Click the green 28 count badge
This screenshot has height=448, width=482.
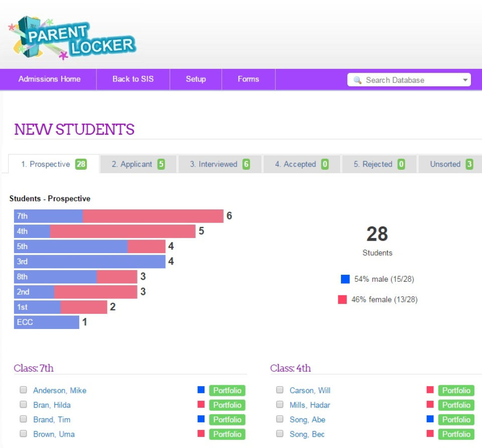(81, 164)
